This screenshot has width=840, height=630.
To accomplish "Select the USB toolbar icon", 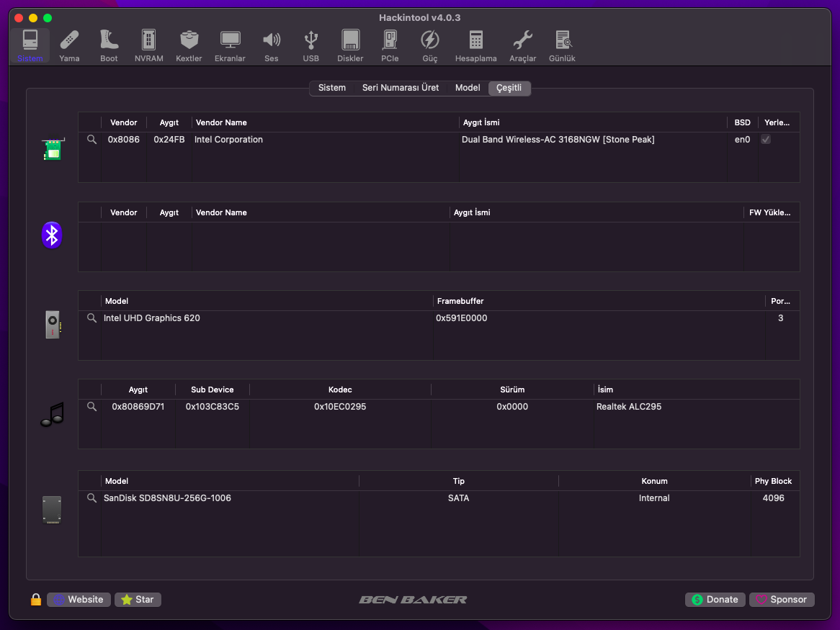I will pyautogui.click(x=310, y=45).
